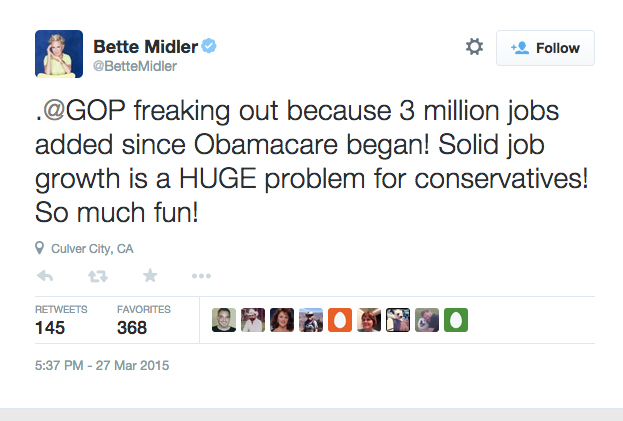
Task: Open the first favoriter's avatar
Action: [224, 320]
